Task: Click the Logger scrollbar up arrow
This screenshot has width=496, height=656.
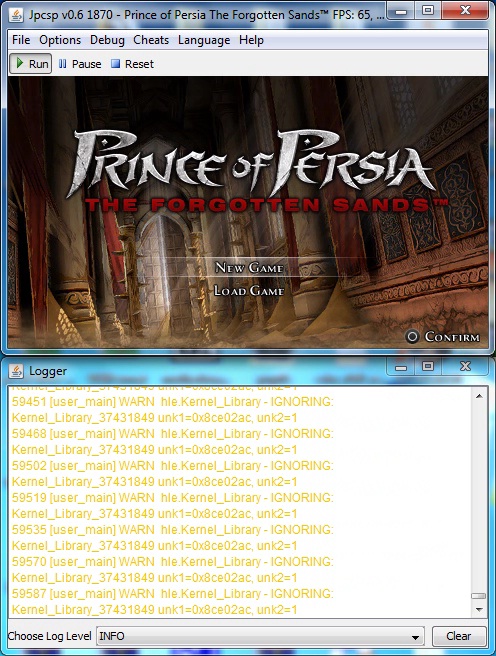Action: tap(479, 395)
